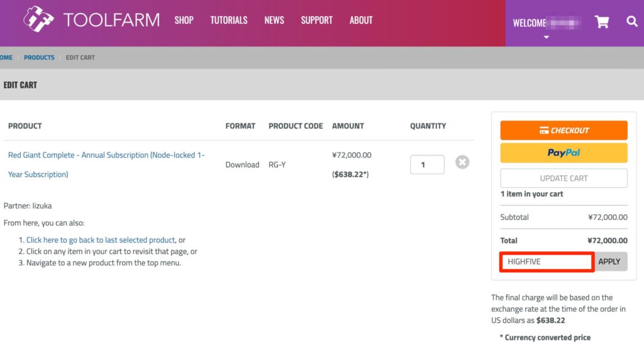644x345 pixels.
Task: Click the '1 item in your cart' text
Action: [531, 194]
